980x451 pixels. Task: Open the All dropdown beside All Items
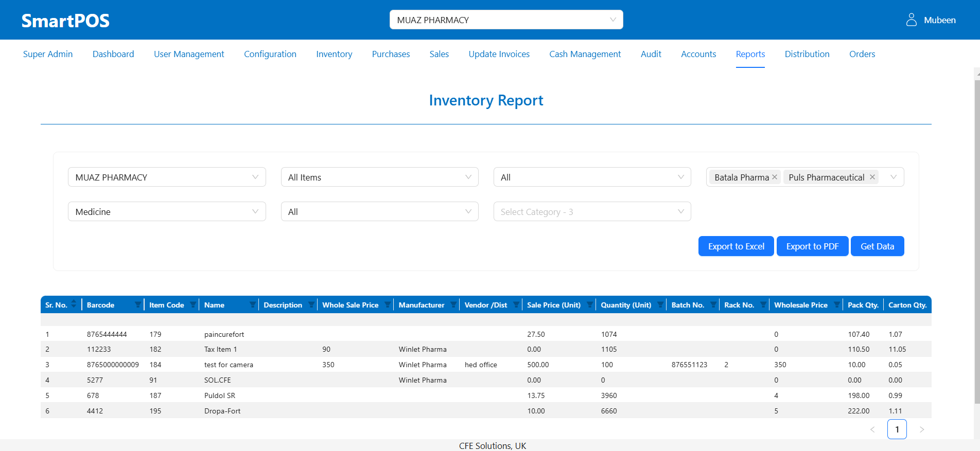pyautogui.click(x=592, y=177)
